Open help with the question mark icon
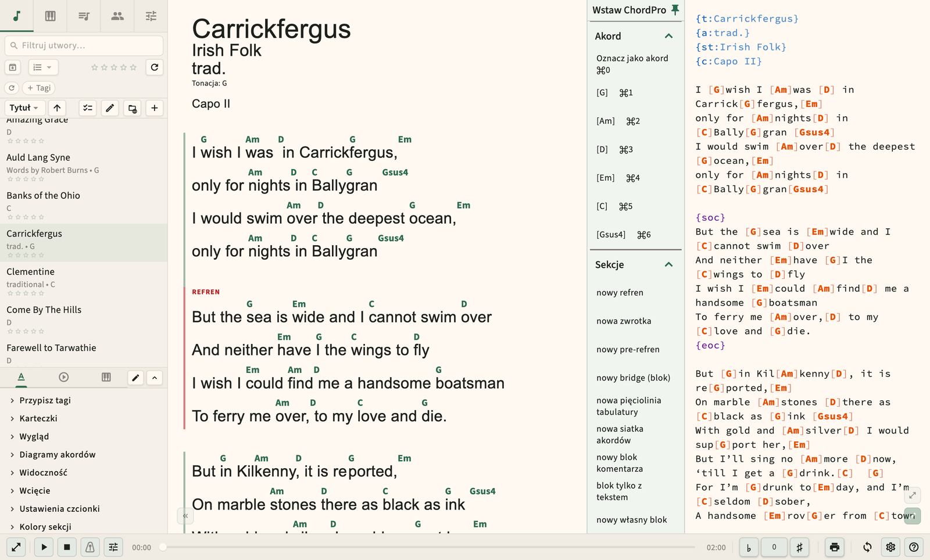This screenshot has width=930, height=560. pos(914,547)
